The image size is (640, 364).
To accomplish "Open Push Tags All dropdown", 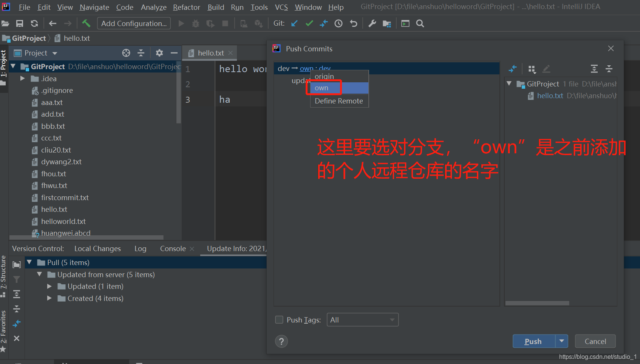I will click(363, 320).
